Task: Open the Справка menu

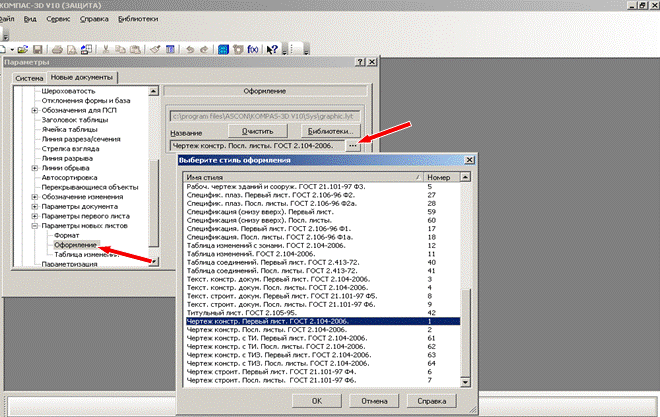Action: click(94, 19)
